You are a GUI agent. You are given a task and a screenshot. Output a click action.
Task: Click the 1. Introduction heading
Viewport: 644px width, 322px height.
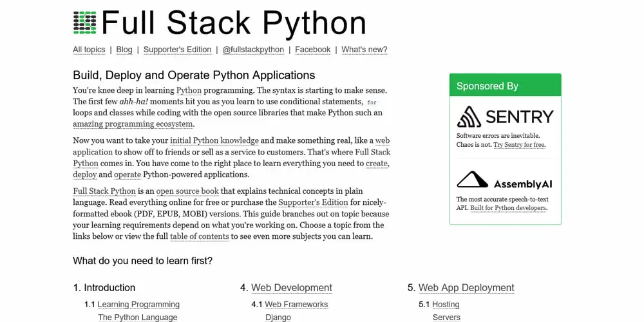tap(104, 287)
